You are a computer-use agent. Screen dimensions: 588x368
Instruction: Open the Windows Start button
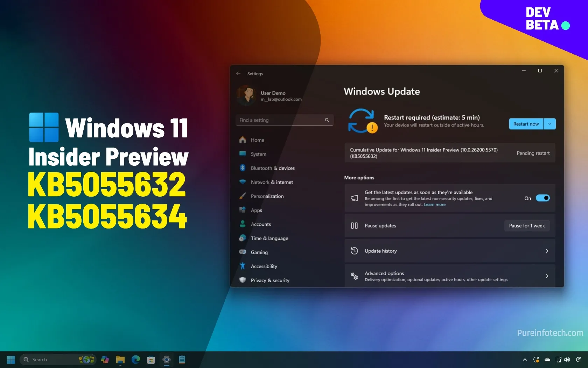pos(11,360)
